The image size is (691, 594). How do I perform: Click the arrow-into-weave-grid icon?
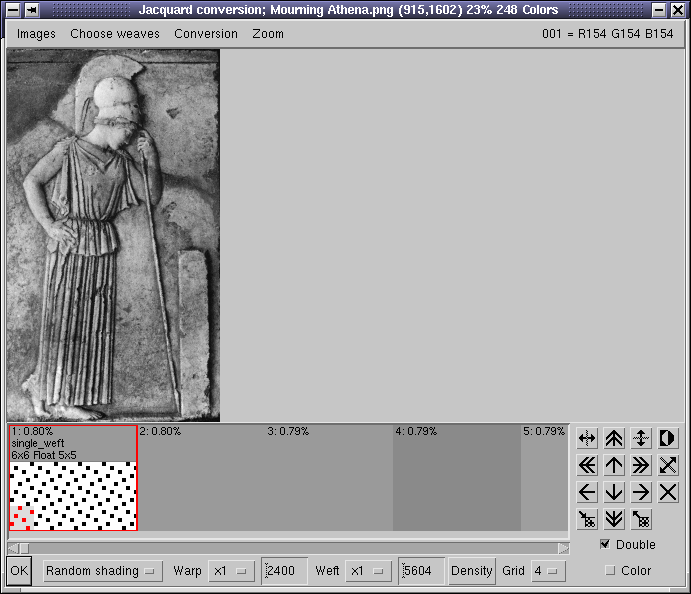(587, 519)
